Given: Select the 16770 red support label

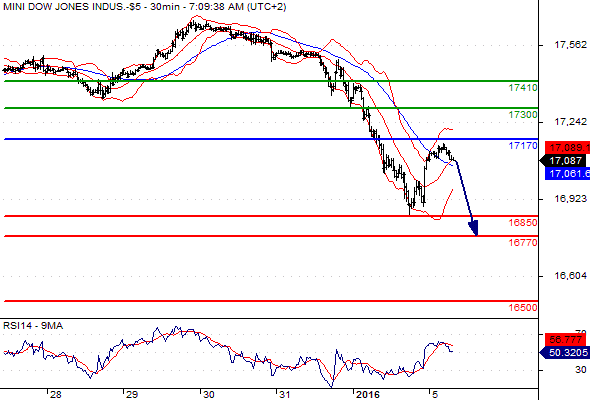Looking at the screenshot, I should pos(523,243).
